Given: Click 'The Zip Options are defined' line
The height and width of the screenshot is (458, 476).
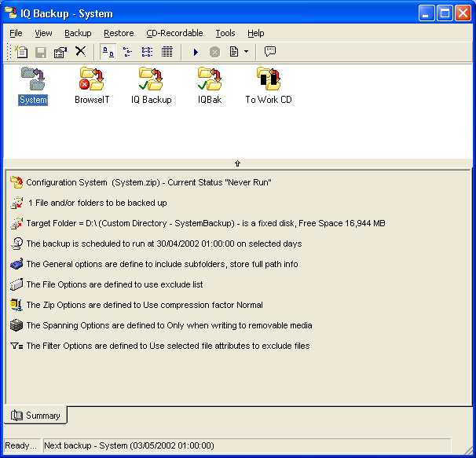Looking at the screenshot, I should 145,305.
